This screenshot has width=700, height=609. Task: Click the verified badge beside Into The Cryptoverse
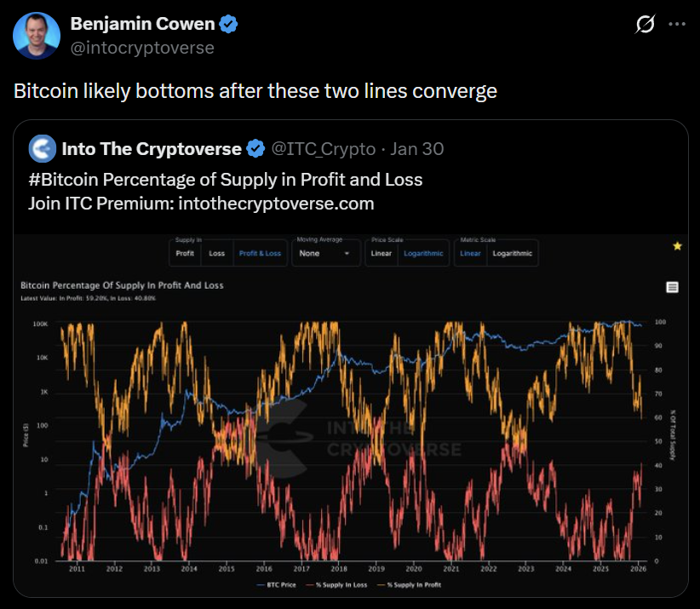[255, 149]
